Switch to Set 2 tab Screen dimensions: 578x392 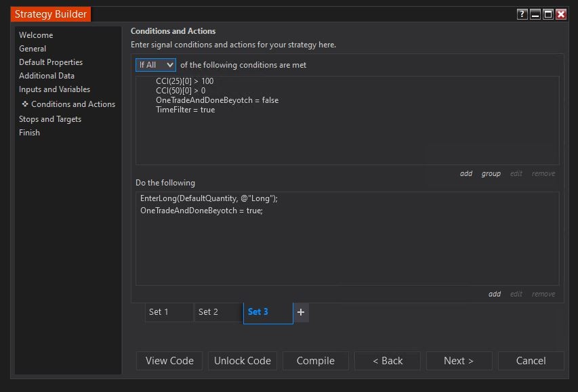tap(219, 312)
